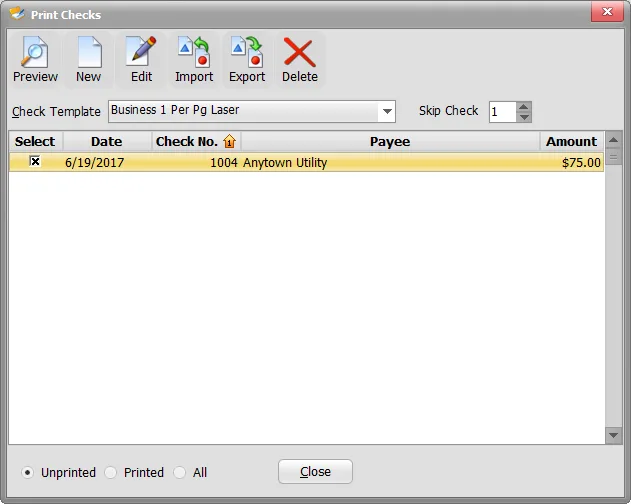
Task: Click the scrollbar up arrow
Action: click(x=613, y=140)
